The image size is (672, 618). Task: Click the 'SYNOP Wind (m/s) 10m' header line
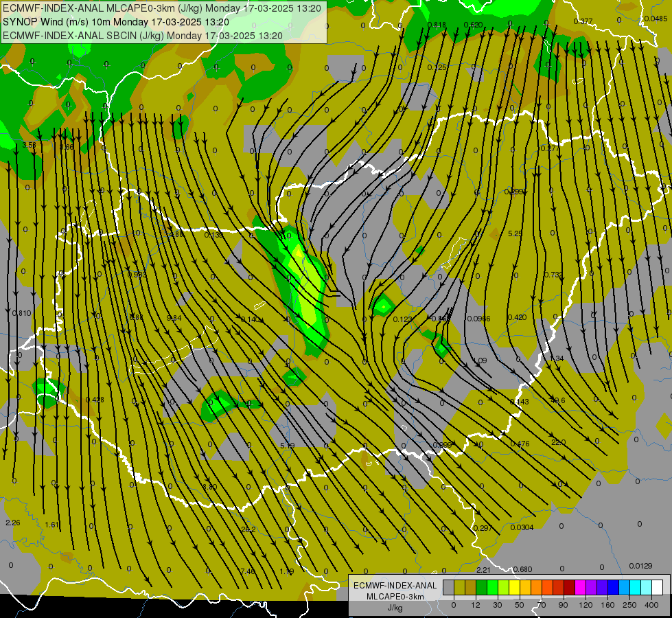click(x=116, y=22)
